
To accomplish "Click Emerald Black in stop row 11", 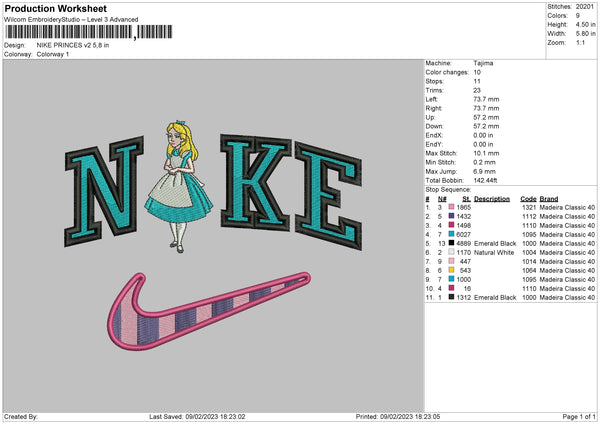I will [495, 297].
